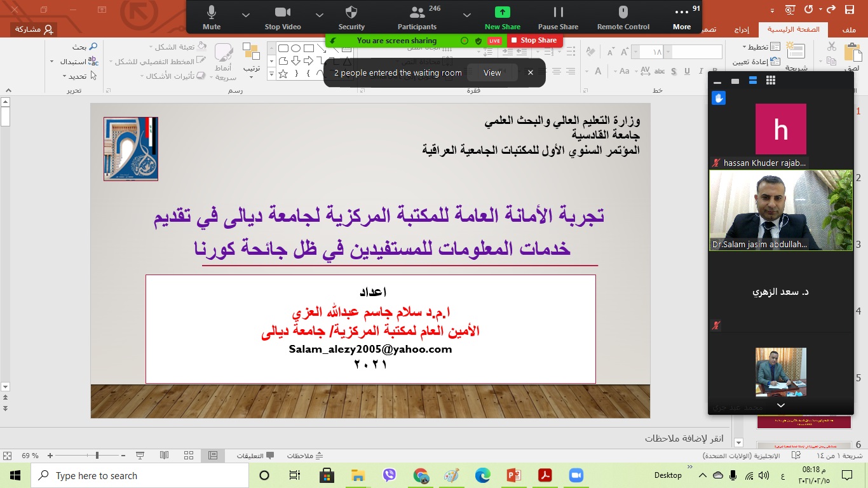Open the Replace (استبدال) dropdown
The image size is (868, 488).
[x=75, y=62]
